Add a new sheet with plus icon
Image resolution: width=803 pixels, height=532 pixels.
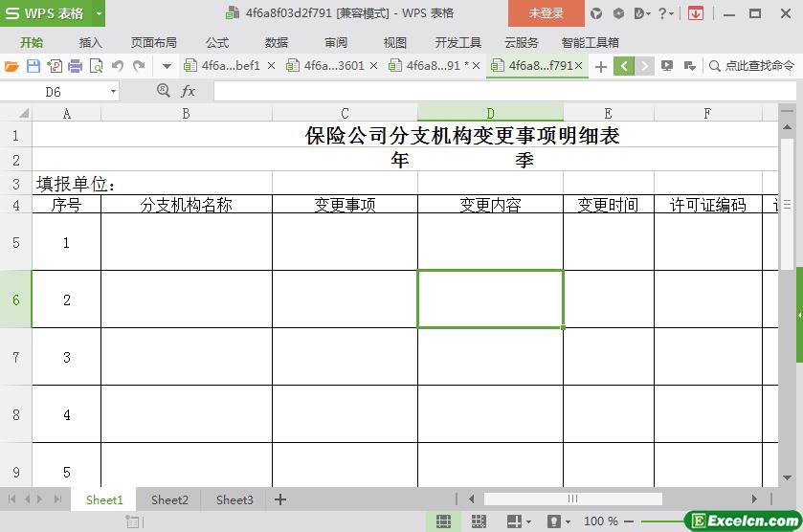point(280,499)
